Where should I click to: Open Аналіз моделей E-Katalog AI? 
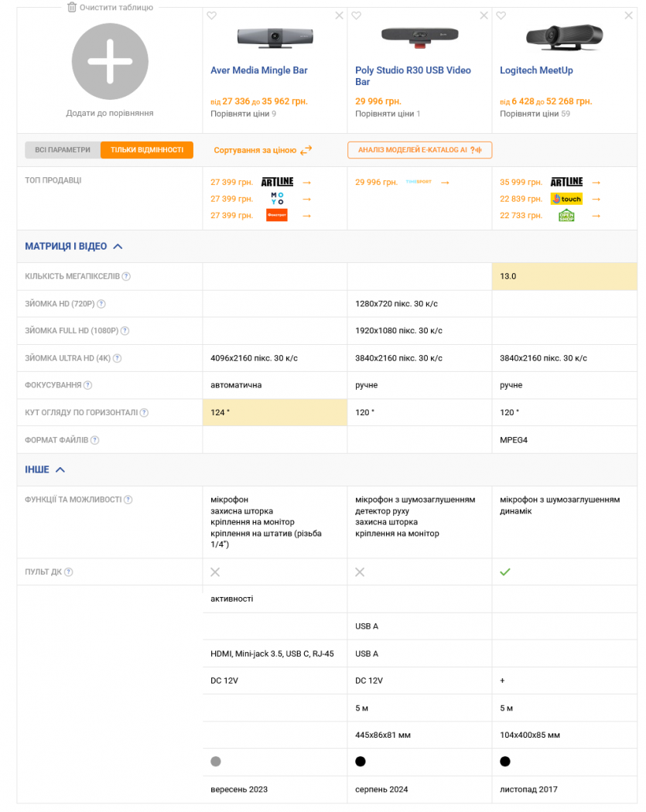[x=419, y=150]
